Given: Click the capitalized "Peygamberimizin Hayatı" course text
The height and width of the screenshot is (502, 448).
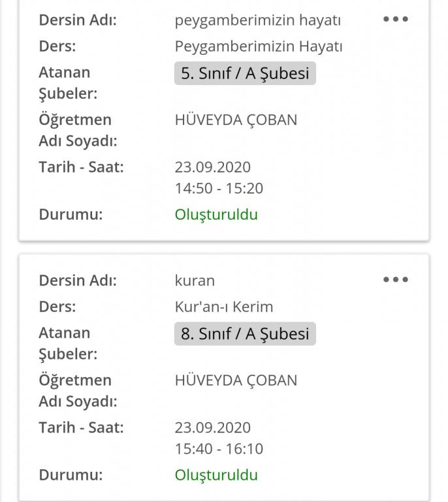Looking at the screenshot, I should 259,46.
